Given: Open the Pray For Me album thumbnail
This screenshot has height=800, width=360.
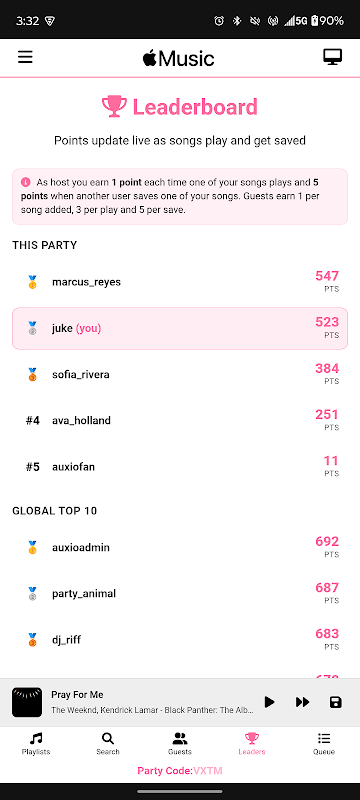Looking at the screenshot, I should [27, 702].
